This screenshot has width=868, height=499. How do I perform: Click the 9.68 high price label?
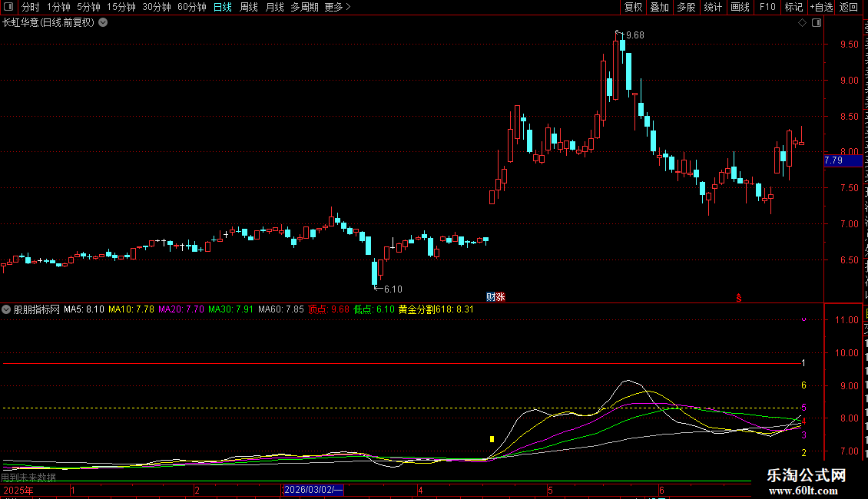[x=635, y=35]
